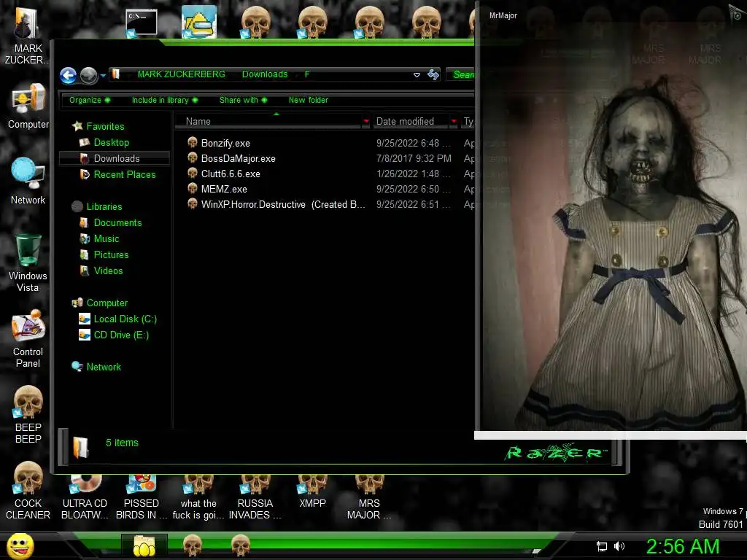
Task: Open the Share with dropdown
Action: [x=243, y=100]
